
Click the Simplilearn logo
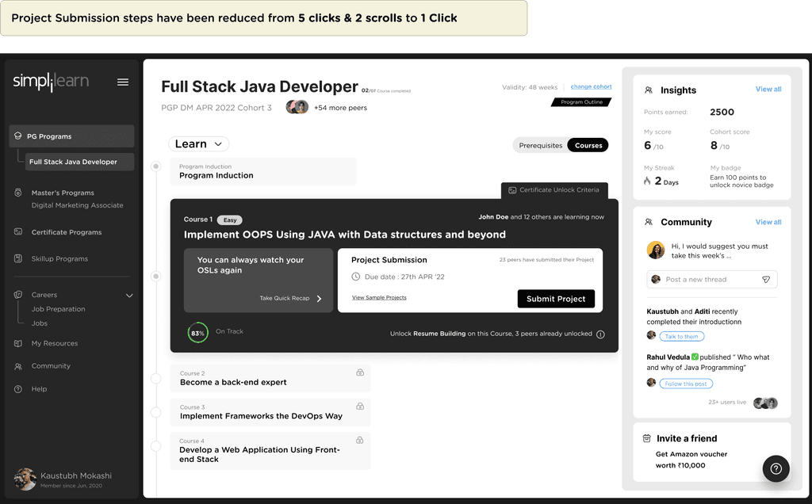tap(51, 82)
